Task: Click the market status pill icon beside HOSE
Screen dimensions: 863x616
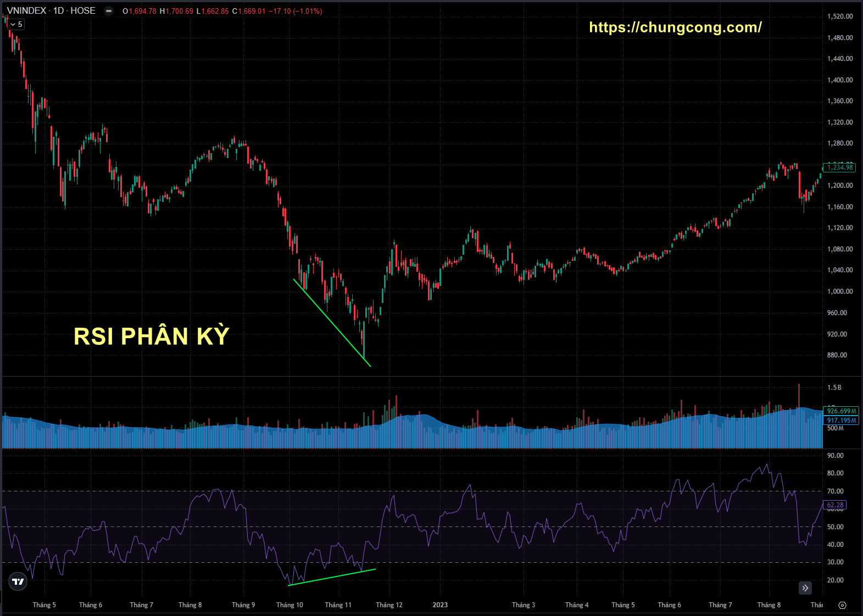Action: (x=109, y=11)
